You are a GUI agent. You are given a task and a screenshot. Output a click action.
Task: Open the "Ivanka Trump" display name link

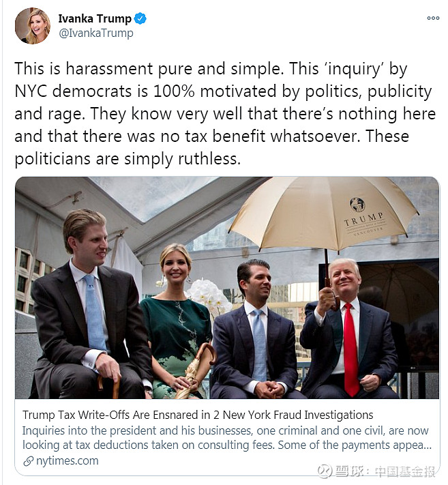tap(95, 19)
